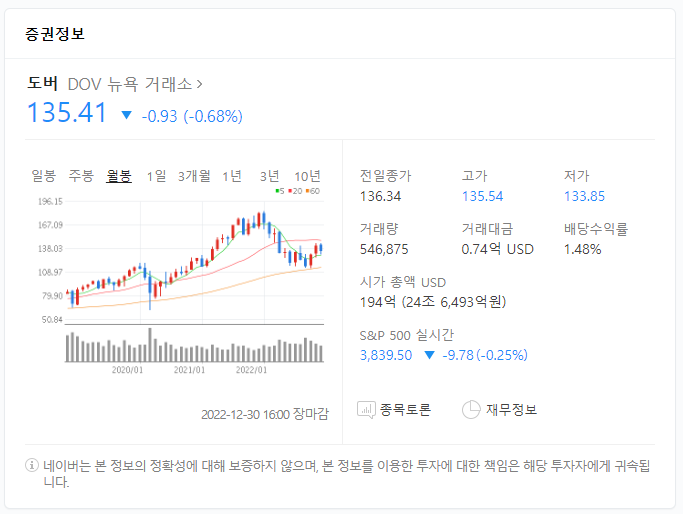683x514 pixels.
Task: Switch chart to 일봉 tab
Action: tap(44, 176)
